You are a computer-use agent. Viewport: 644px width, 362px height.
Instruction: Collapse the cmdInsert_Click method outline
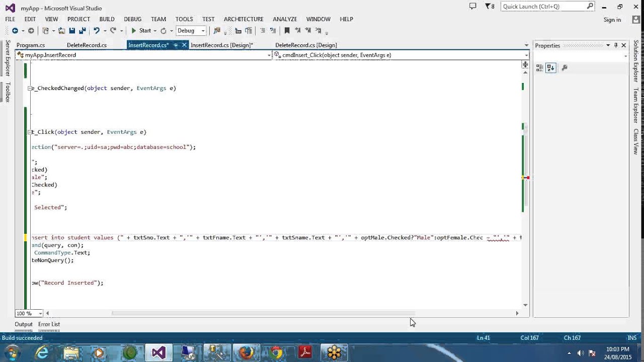click(x=30, y=132)
